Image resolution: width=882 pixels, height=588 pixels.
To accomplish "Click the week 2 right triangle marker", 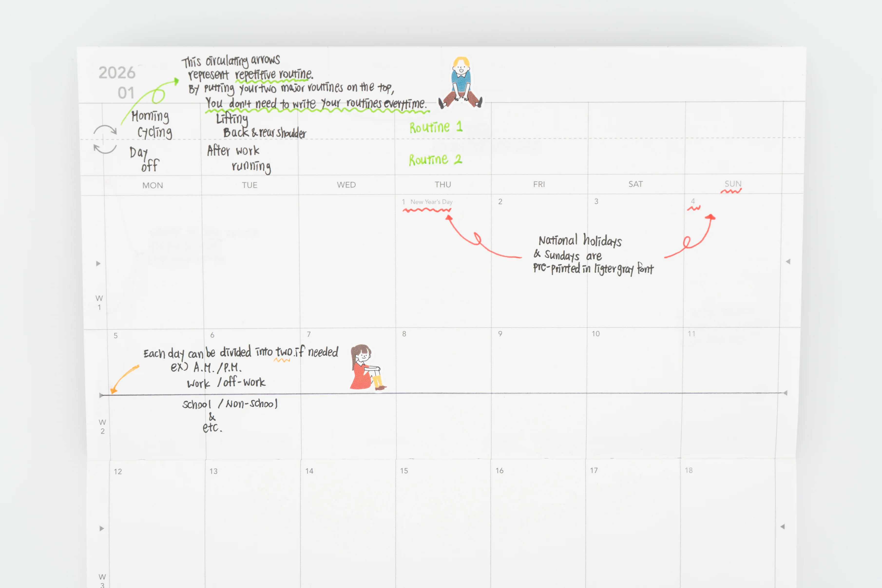I will click(785, 393).
